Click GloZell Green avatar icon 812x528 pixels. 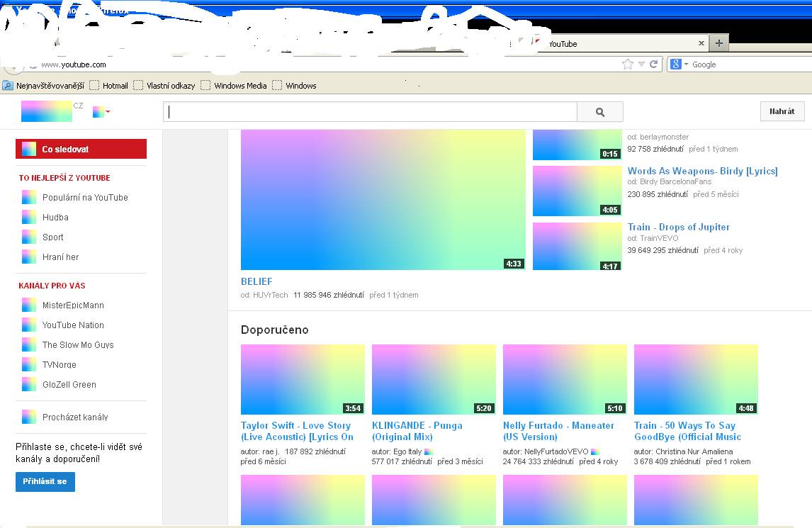[29, 384]
